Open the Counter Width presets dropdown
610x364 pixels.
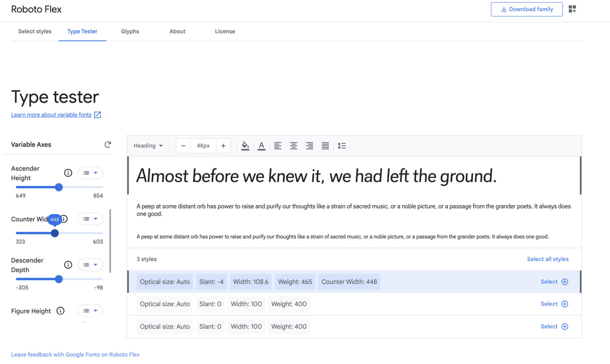[90, 219]
